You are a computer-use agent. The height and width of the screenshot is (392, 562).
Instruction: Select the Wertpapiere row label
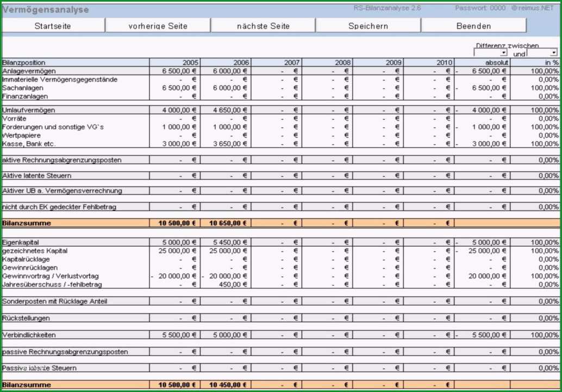(22, 135)
